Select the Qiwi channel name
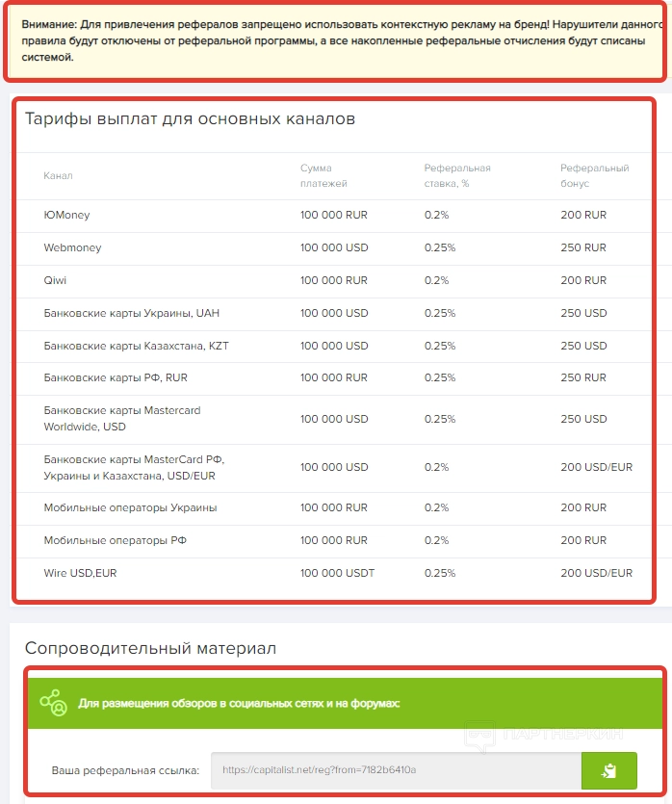The height and width of the screenshot is (804, 672). click(55, 280)
